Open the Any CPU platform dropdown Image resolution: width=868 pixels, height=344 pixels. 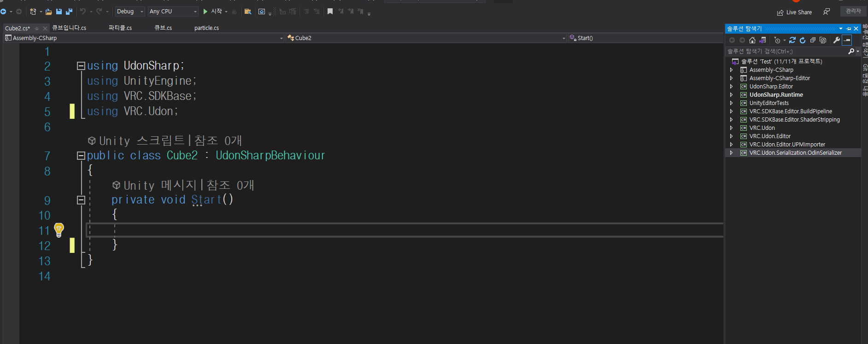point(173,12)
